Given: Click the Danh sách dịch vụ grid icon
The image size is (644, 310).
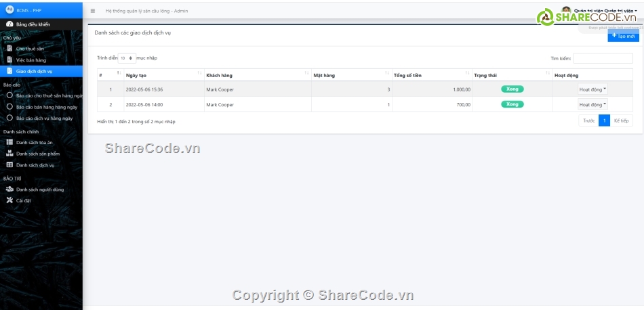Looking at the screenshot, I should click(x=9, y=164).
